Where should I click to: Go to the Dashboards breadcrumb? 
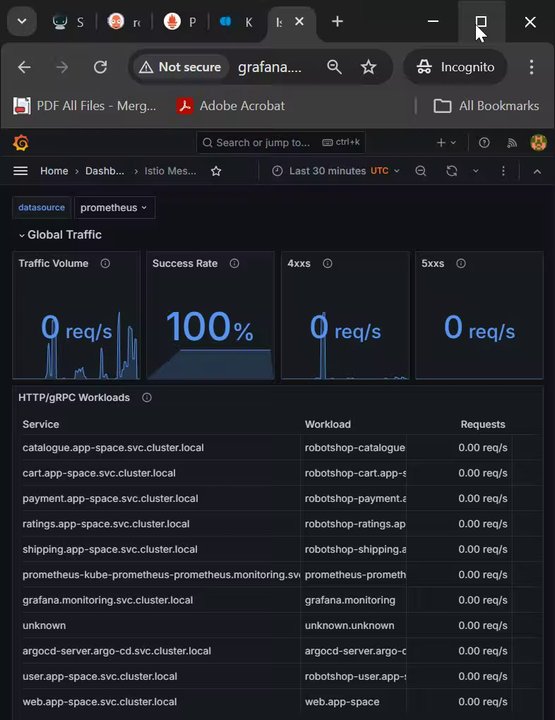coord(105,171)
